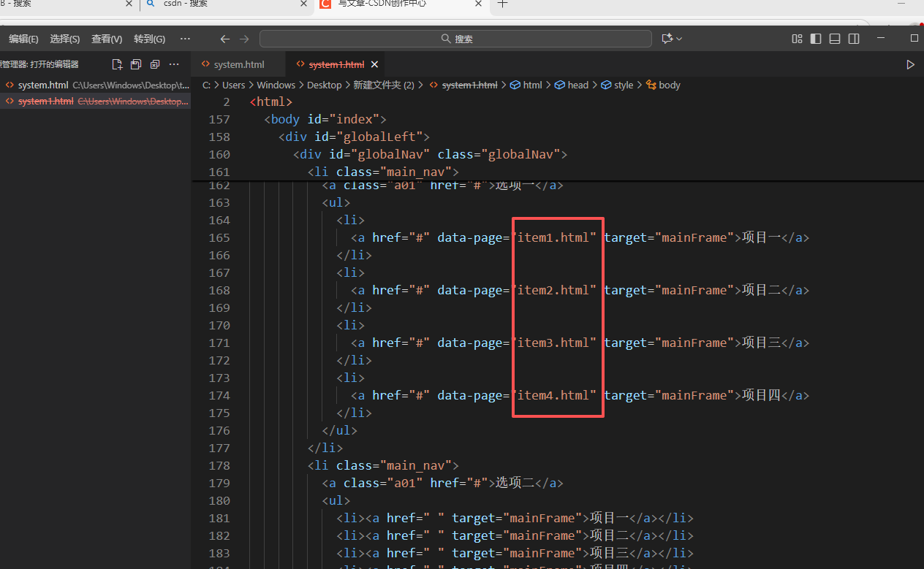Click the Close All Editors icon
Screen dimensions: 924x569
pos(154,64)
